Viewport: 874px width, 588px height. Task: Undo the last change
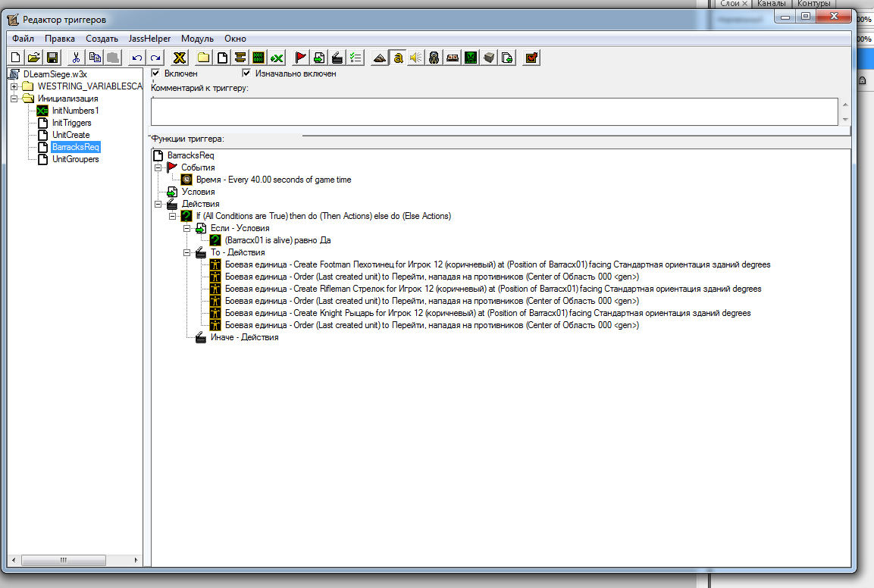[137, 58]
